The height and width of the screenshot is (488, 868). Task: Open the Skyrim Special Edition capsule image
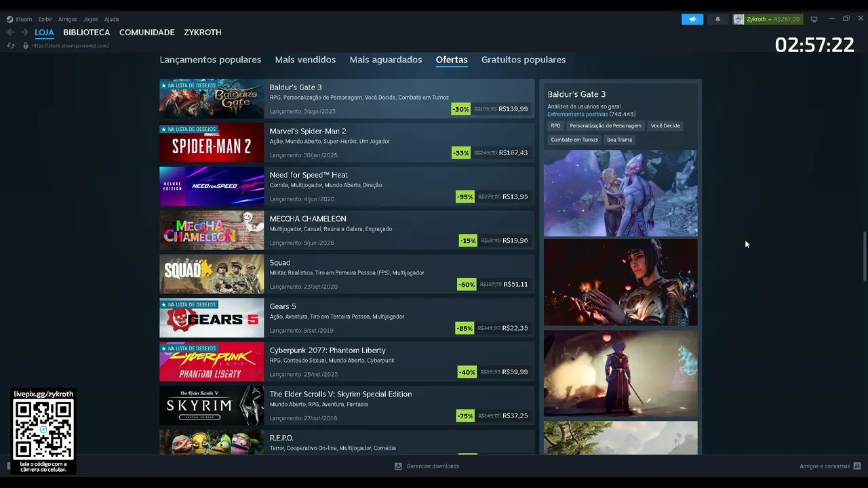(x=212, y=405)
